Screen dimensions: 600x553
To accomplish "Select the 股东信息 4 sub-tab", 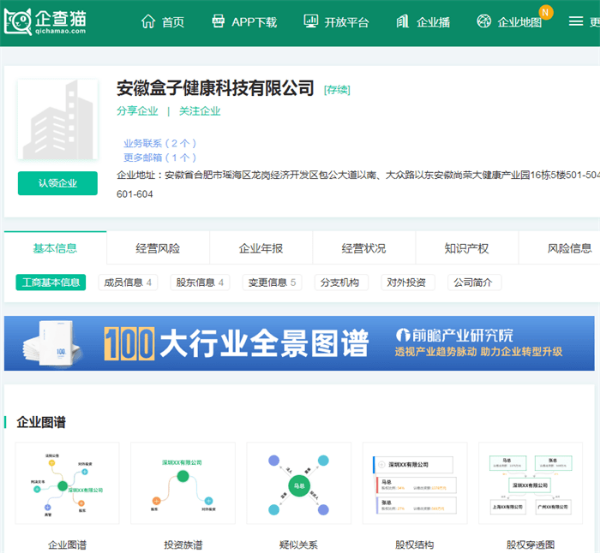I will coord(200,282).
